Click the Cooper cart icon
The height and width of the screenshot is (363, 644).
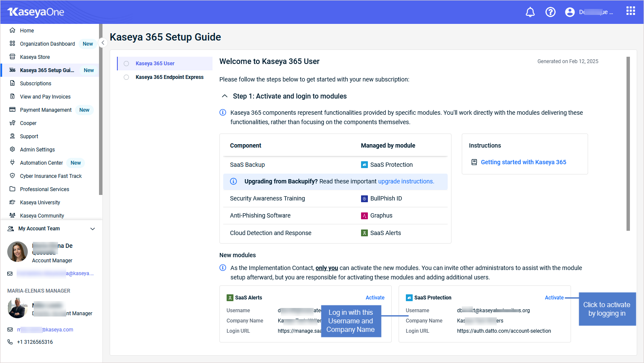click(12, 123)
